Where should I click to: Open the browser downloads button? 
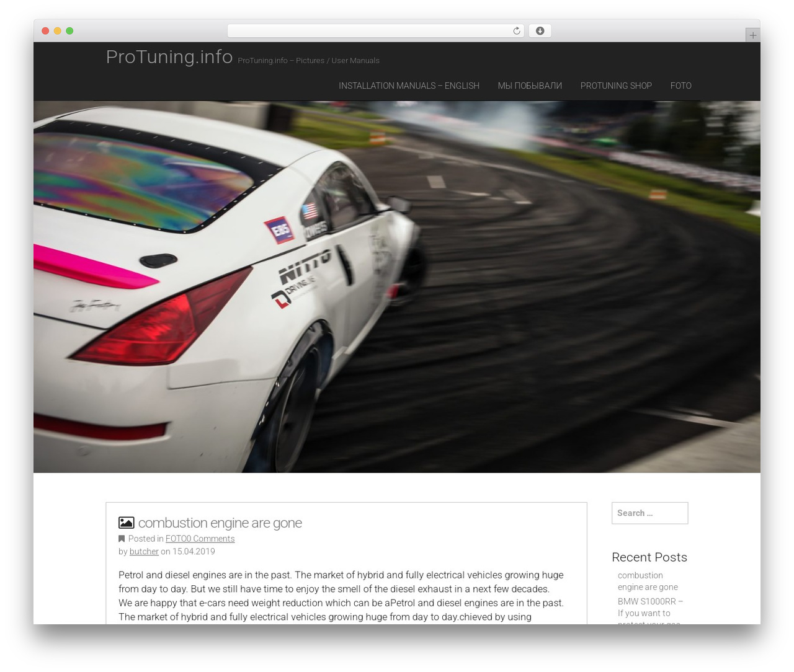[x=540, y=31]
